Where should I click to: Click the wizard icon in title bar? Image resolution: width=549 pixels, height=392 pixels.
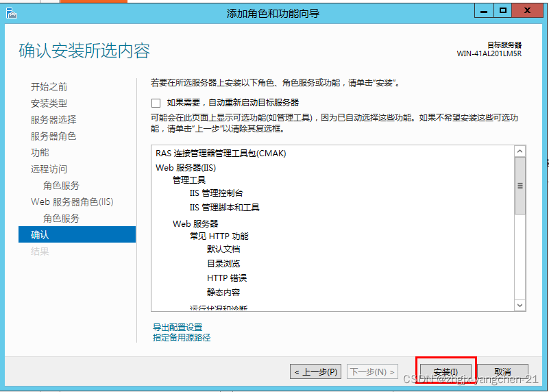(x=12, y=13)
